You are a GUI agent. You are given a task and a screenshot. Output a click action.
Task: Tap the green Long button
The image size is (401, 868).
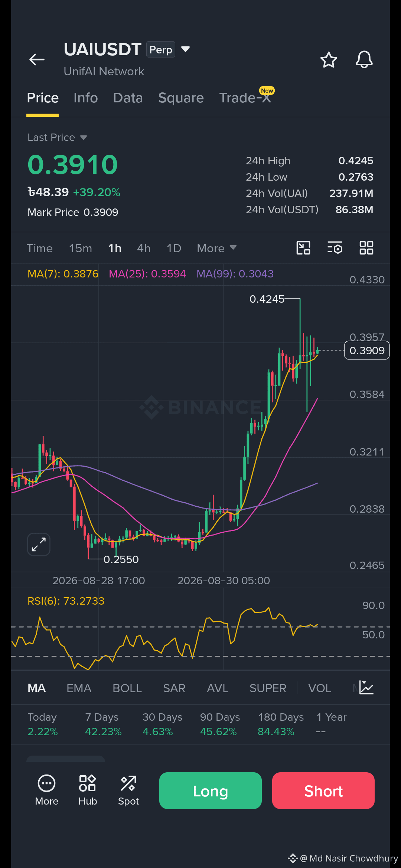coord(211,790)
